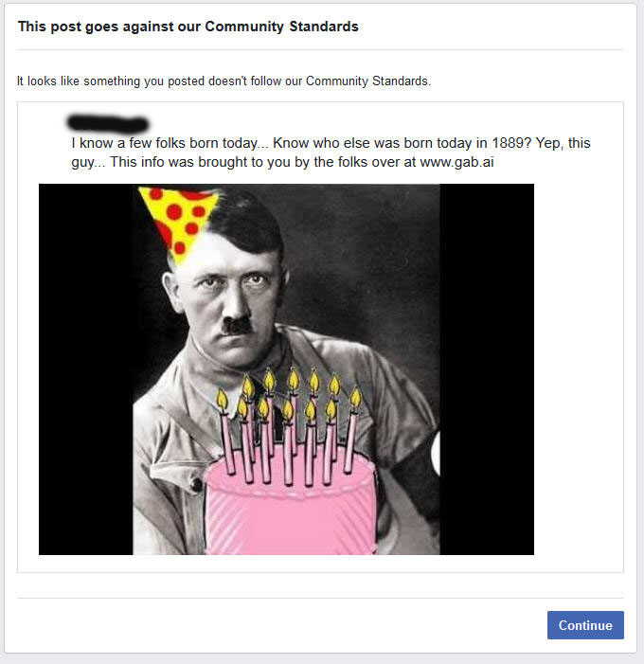The image size is (644, 664).
Task: Click the black bar left of the photo
Action: (x=86, y=369)
